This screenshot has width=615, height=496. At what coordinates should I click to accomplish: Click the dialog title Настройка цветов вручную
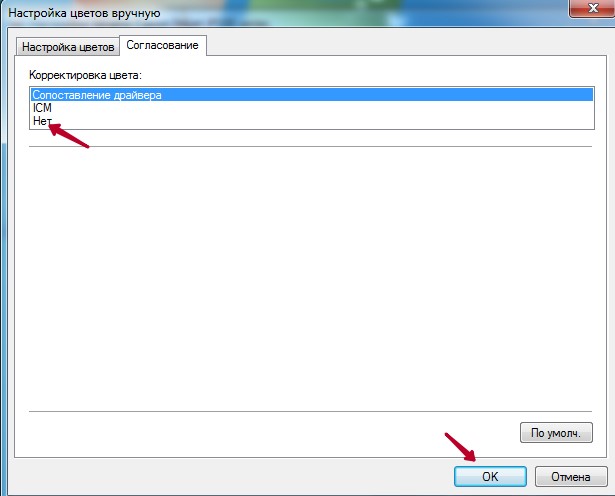tap(84, 13)
